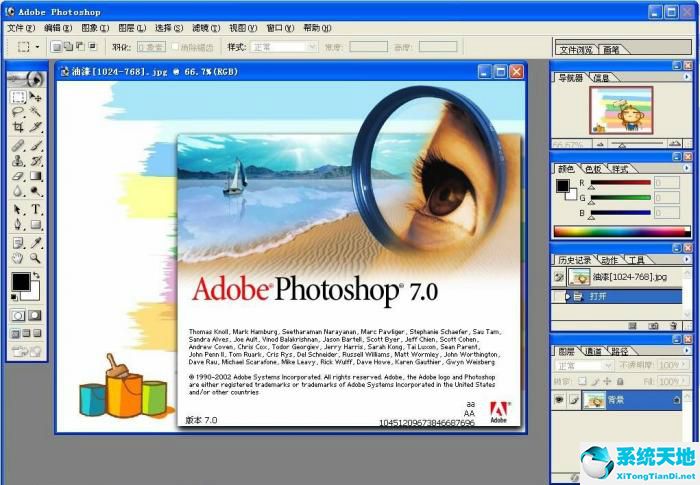
Task: Select the Pen tool
Action: click(18, 224)
